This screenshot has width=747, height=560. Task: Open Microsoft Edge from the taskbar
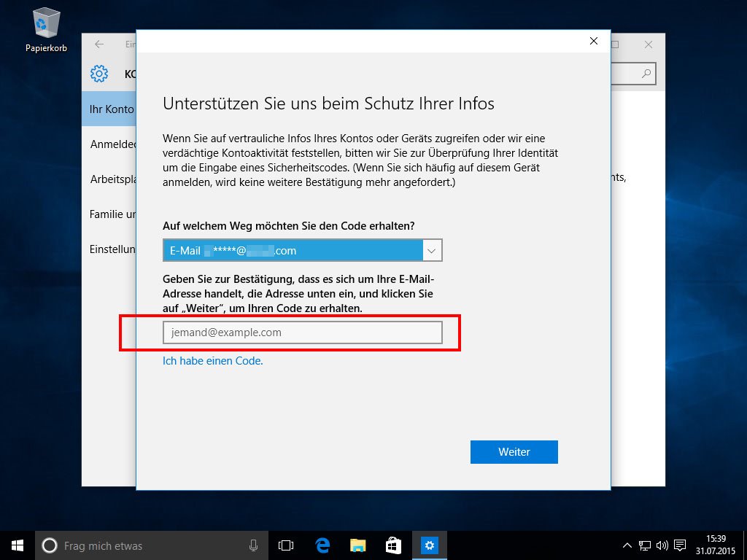pos(321,545)
